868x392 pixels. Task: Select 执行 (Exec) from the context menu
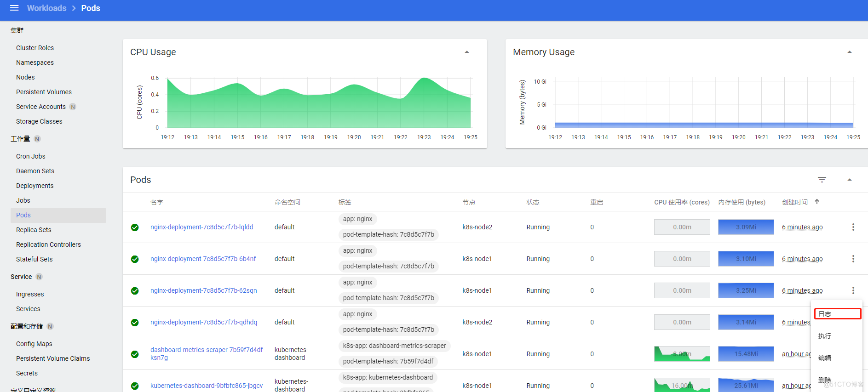point(837,336)
